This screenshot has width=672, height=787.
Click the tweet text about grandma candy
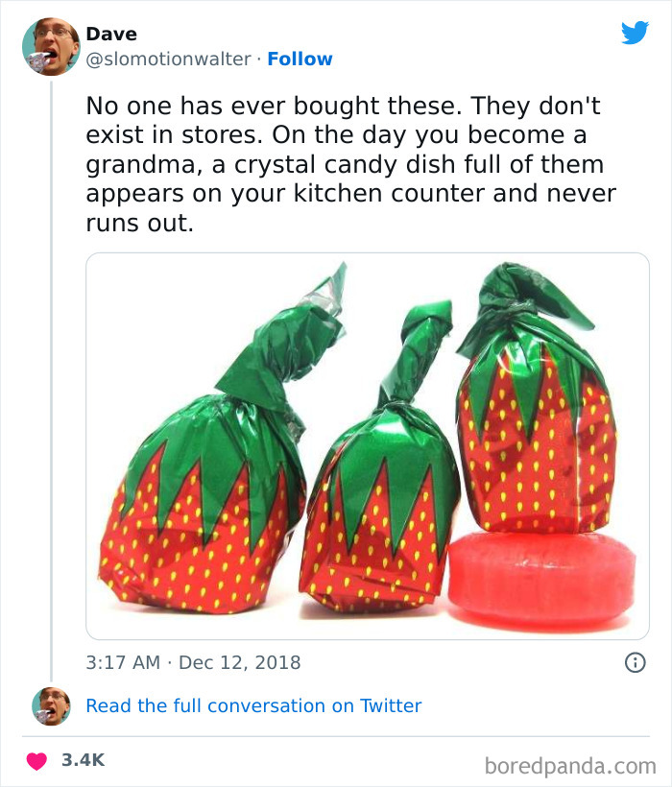(x=350, y=165)
